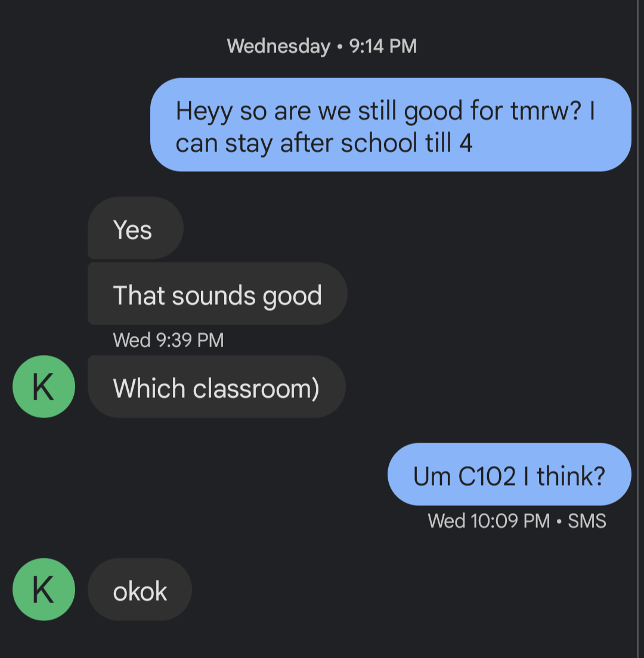
Task: Click the text "school till 4" in the bubble
Action: [x=407, y=143]
